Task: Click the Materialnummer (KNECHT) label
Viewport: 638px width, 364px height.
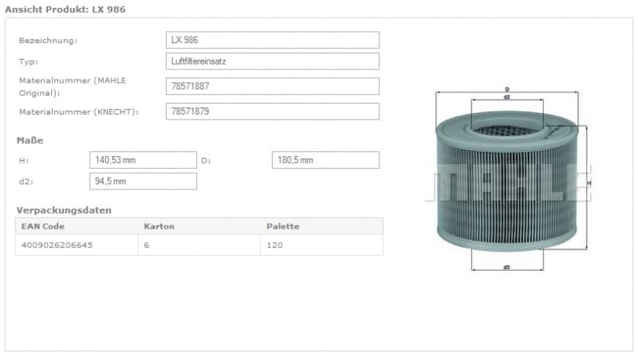Action: tap(79, 112)
